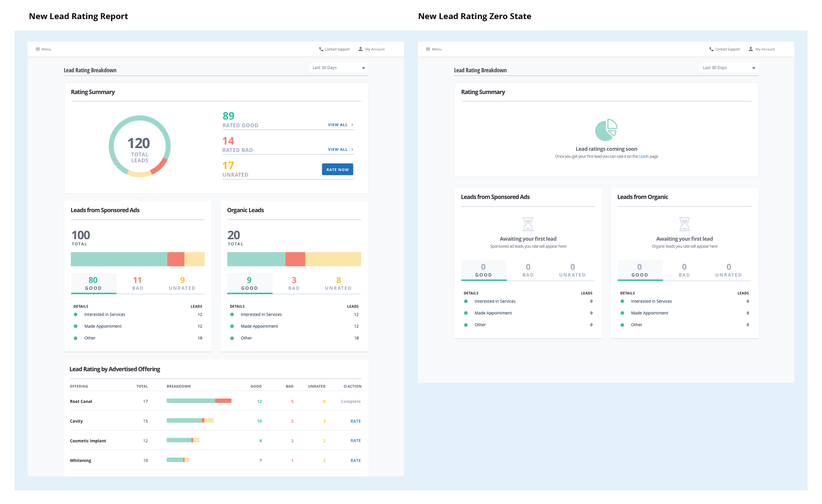This screenshot has height=504, width=822.
Task: Select the 9 GOOD tab under Organic Leads
Action: 250,283
